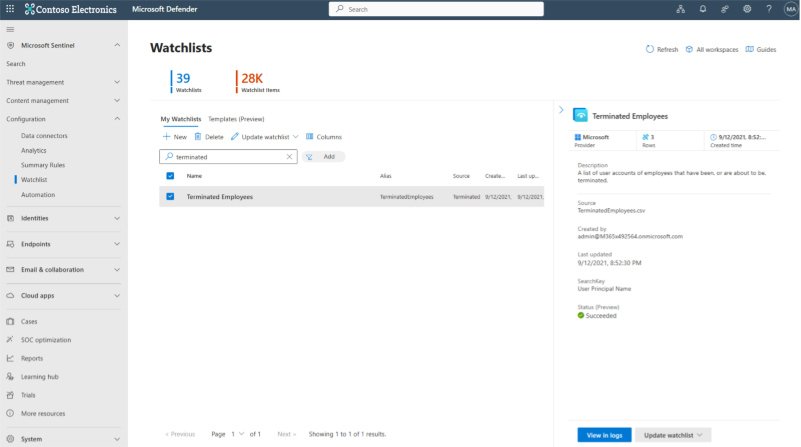Clear the terminated search with X

click(x=289, y=156)
